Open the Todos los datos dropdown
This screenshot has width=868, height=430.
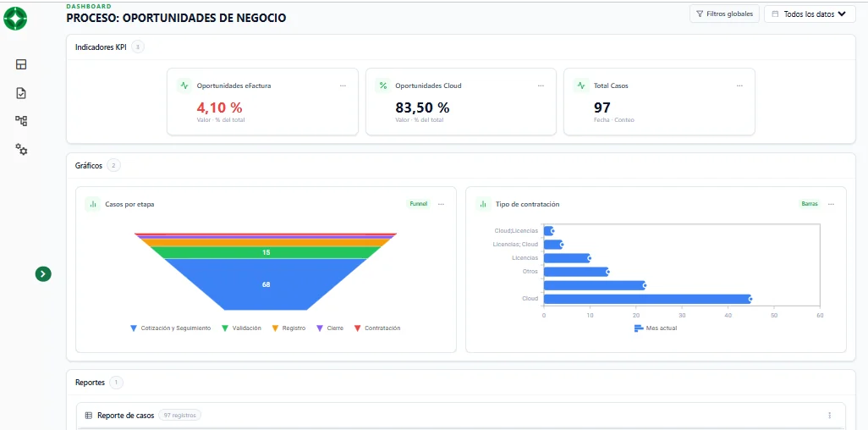point(810,14)
